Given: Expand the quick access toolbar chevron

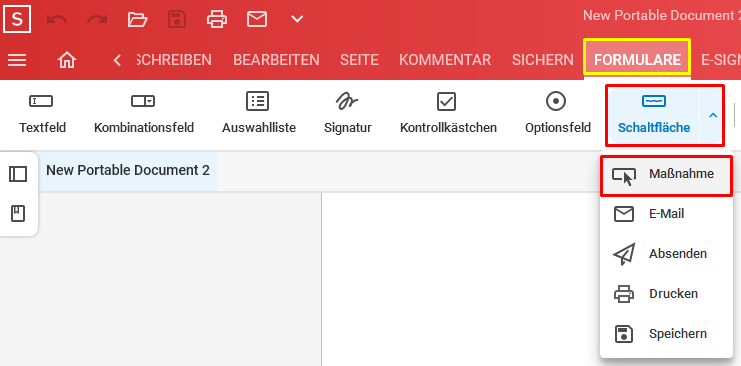Looking at the screenshot, I should pyautogui.click(x=297, y=19).
